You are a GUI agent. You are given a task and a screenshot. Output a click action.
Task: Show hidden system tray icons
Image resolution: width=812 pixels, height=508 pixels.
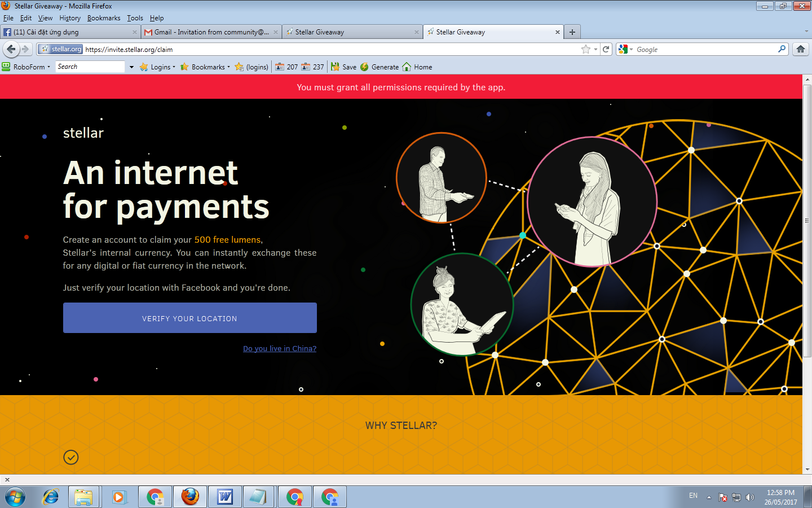coord(709,497)
